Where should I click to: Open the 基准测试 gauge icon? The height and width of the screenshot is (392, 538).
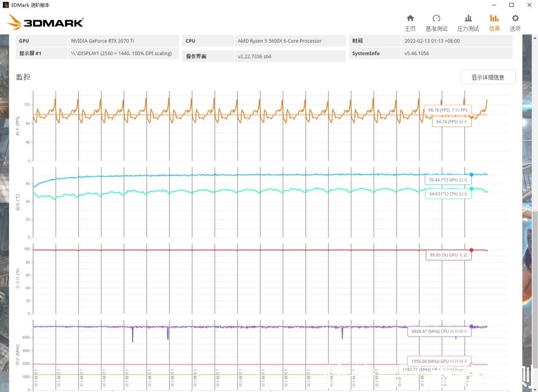tap(436, 18)
